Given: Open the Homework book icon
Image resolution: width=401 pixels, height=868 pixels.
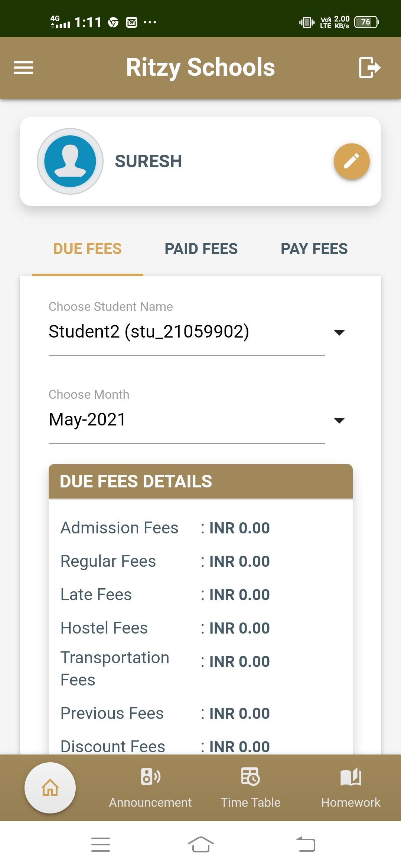Looking at the screenshot, I should (351, 776).
